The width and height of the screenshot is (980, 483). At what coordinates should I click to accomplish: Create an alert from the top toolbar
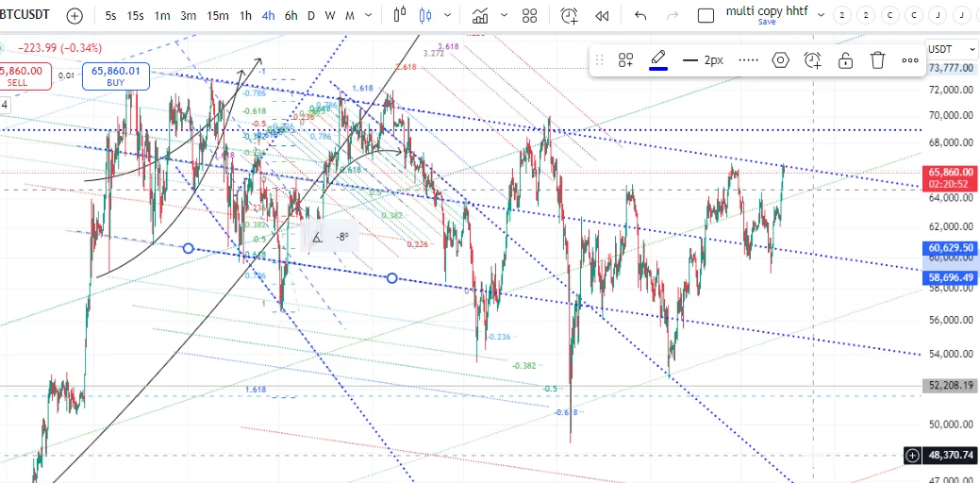tap(569, 16)
